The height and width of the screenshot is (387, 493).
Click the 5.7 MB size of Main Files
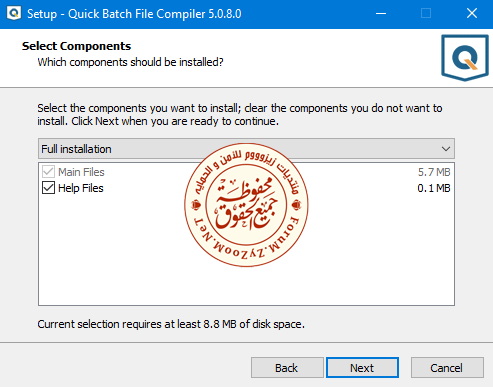(x=434, y=172)
